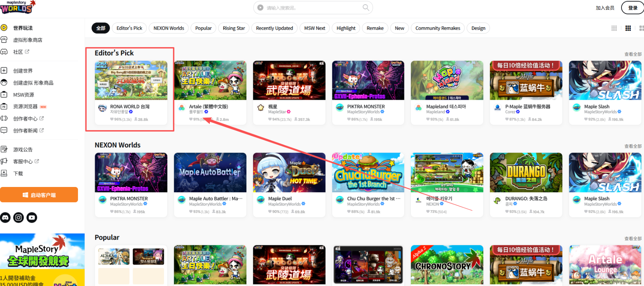
Task: Click the 메이플 키우기 NEXON creator avatar
Action: [418, 200]
